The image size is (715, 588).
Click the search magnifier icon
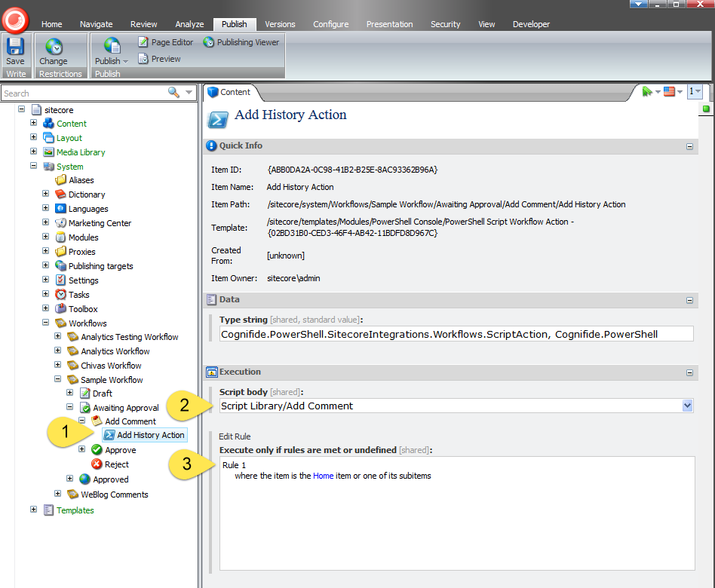[x=173, y=93]
